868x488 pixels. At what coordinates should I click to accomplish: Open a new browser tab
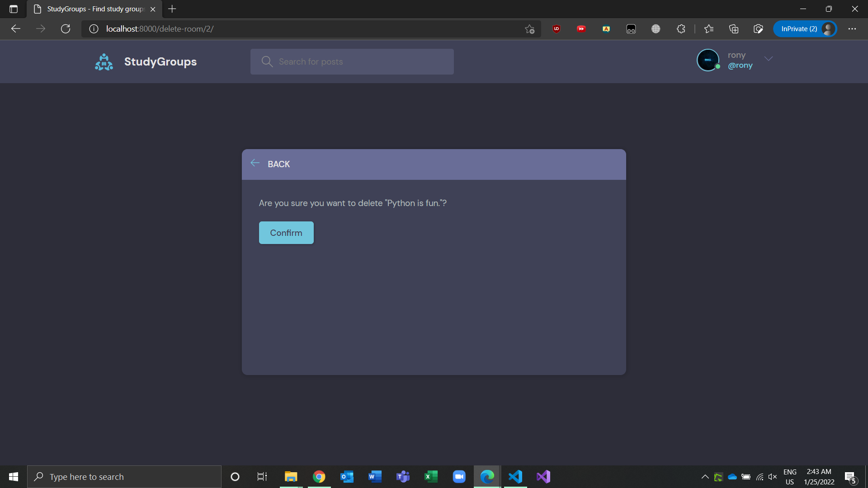(172, 9)
